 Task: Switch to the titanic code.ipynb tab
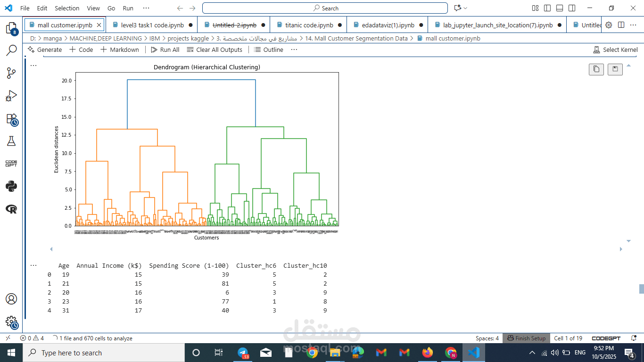tap(308, 25)
